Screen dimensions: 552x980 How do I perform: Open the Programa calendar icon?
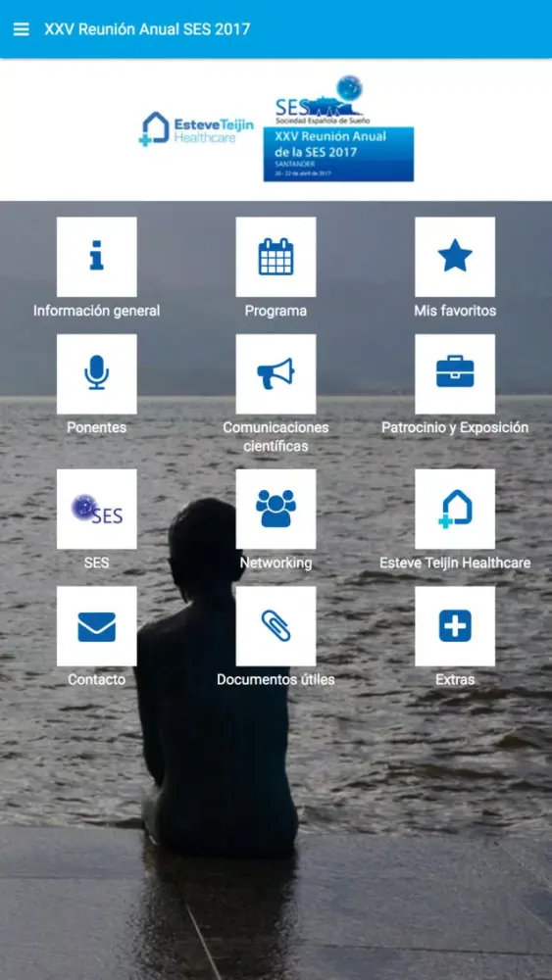tap(276, 257)
